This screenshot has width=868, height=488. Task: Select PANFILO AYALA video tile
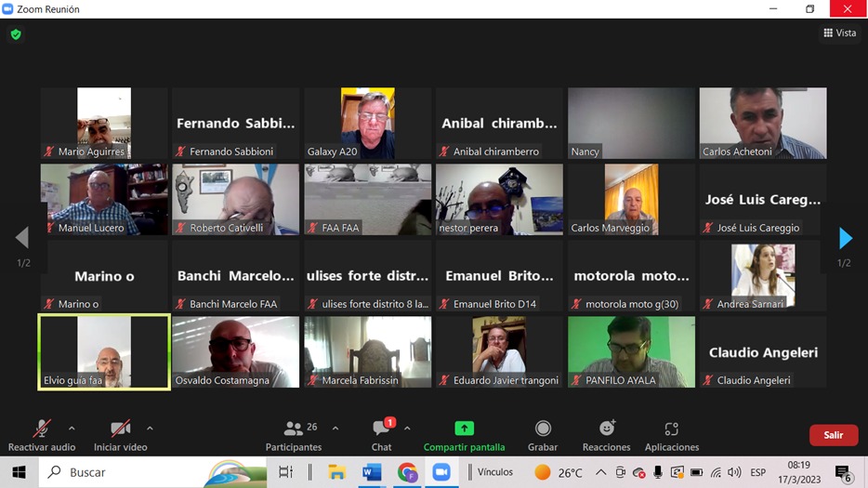[x=631, y=352]
